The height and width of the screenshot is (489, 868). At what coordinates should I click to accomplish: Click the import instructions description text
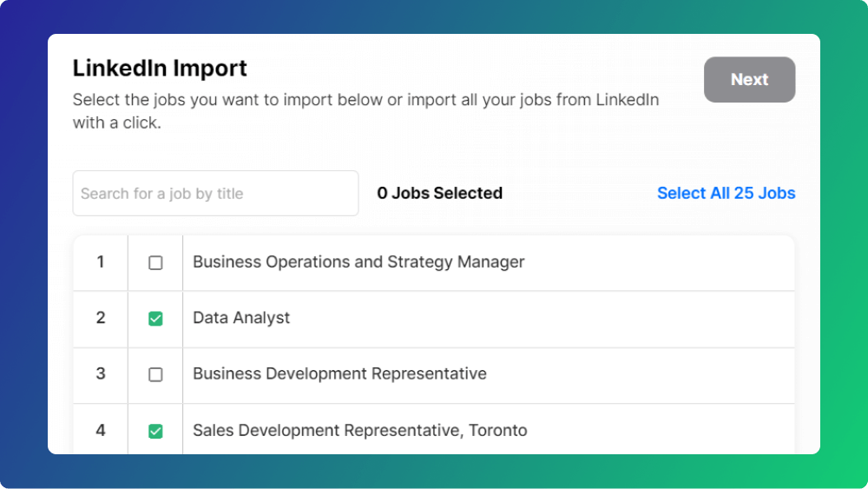pos(365,111)
